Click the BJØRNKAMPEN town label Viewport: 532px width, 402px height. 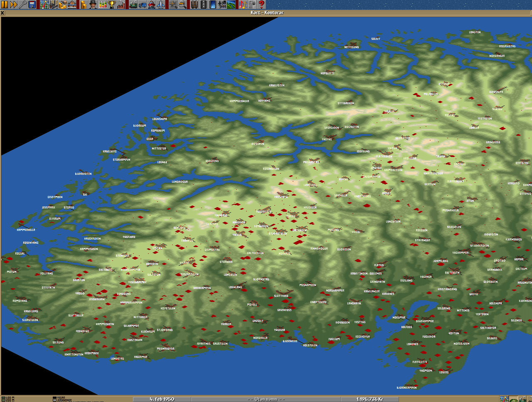[407, 387]
